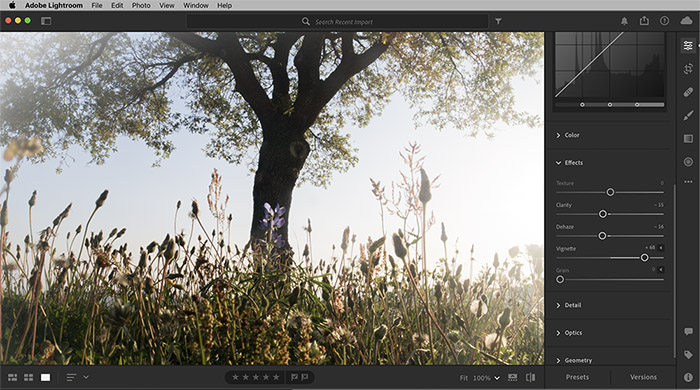Image resolution: width=700 pixels, height=390 pixels.
Task: Select the Linear Gradient tool
Action: point(688,139)
